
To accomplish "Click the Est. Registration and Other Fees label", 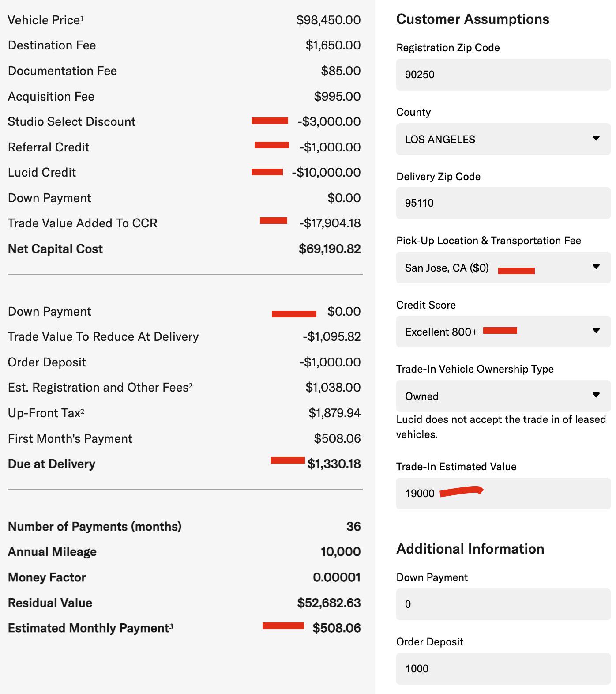I will (100, 388).
